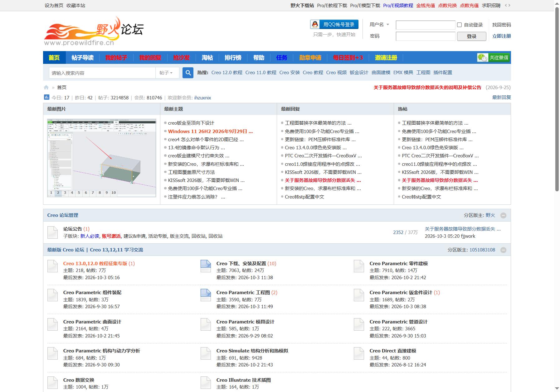The width and height of the screenshot is (560, 392).
Task: Open the server failure announcement link
Action: 427,88
